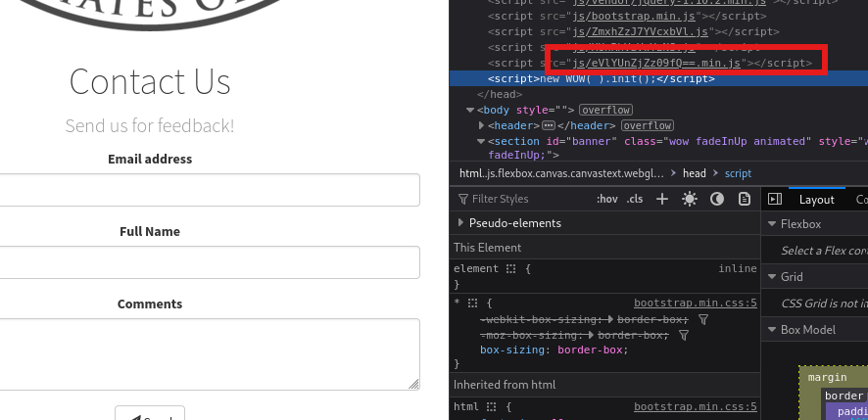This screenshot has height=420, width=868.
Task: Select the html.js.flexbox breadcrumb item
Action: [561, 173]
